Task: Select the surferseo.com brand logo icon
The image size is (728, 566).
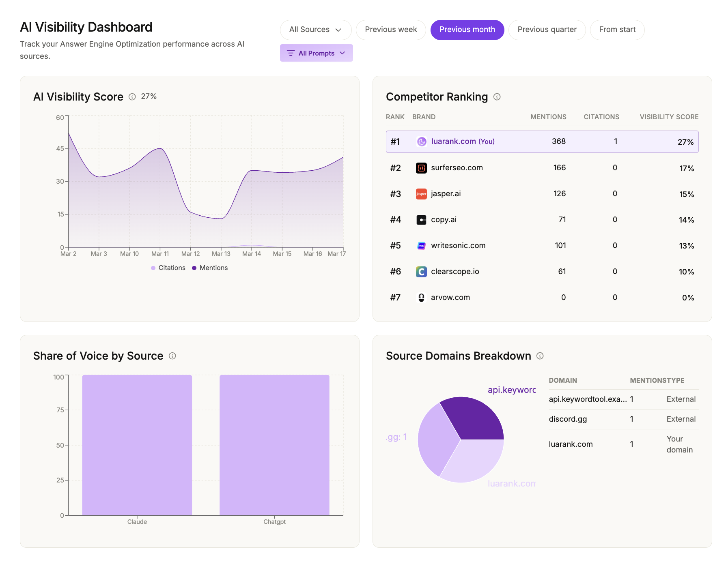Action: tap(421, 167)
